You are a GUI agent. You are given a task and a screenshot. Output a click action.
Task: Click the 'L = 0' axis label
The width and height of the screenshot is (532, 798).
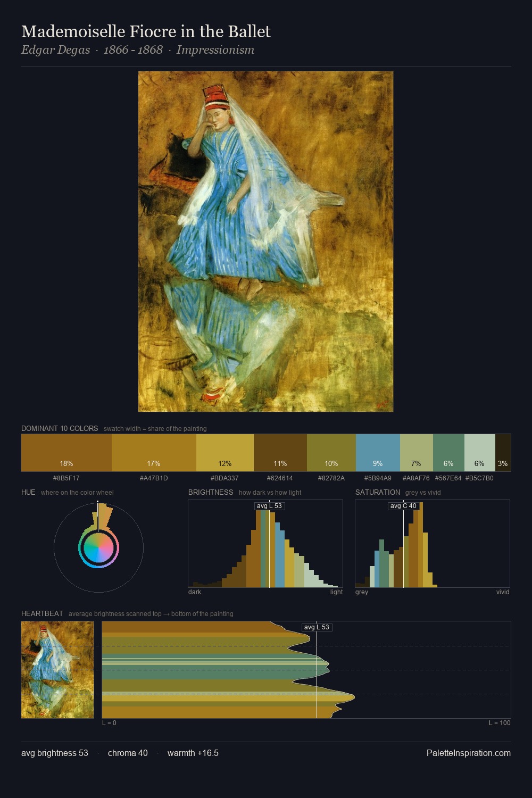click(x=109, y=723)
